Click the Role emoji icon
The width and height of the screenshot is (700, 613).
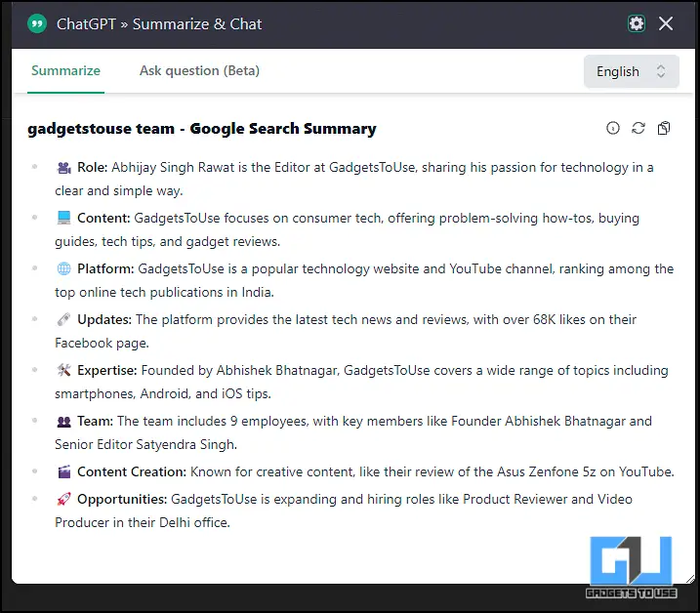click(x=63, y=168)
